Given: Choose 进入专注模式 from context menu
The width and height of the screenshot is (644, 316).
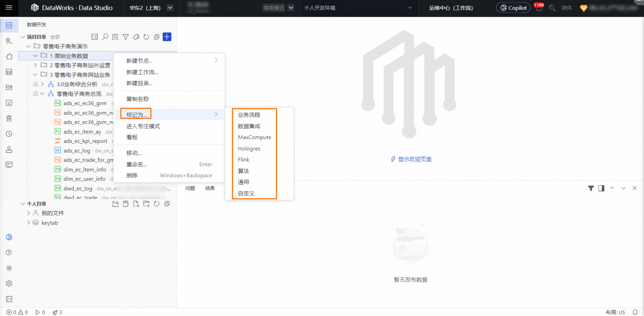Looking at the screenshot, I should coord(169,126).
